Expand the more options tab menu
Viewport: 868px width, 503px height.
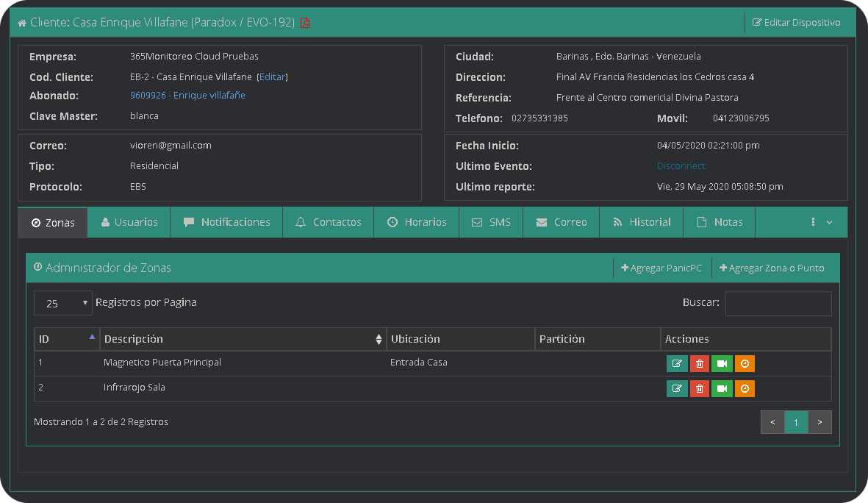(x=821, y=222)
